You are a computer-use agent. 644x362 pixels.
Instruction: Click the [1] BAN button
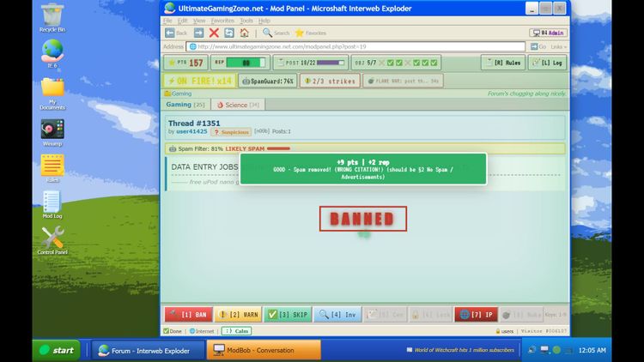(189, 314)
